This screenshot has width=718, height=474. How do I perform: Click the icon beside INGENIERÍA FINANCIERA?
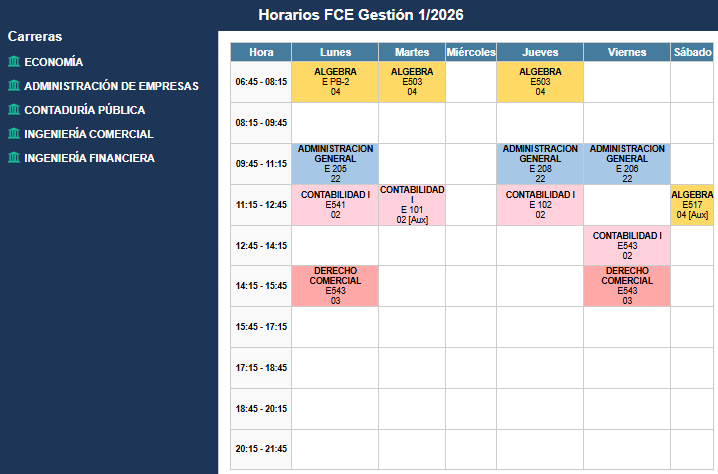13,158
